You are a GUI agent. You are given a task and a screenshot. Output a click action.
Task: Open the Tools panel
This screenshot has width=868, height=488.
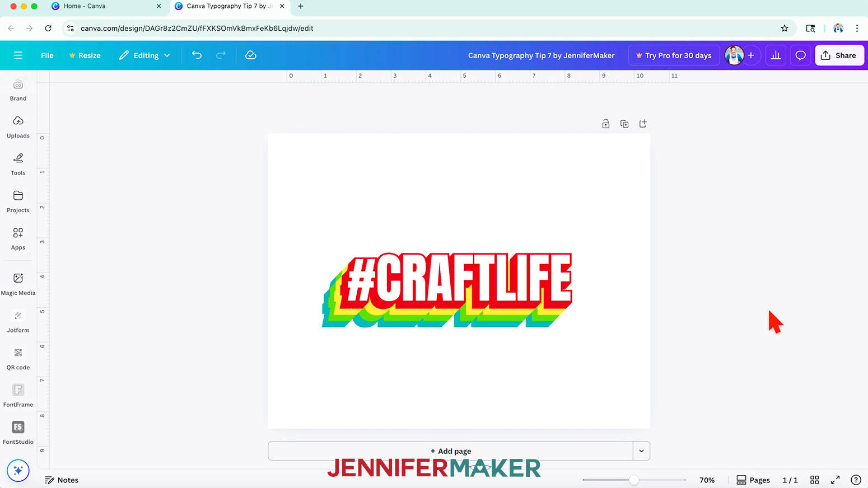[18, 165]
